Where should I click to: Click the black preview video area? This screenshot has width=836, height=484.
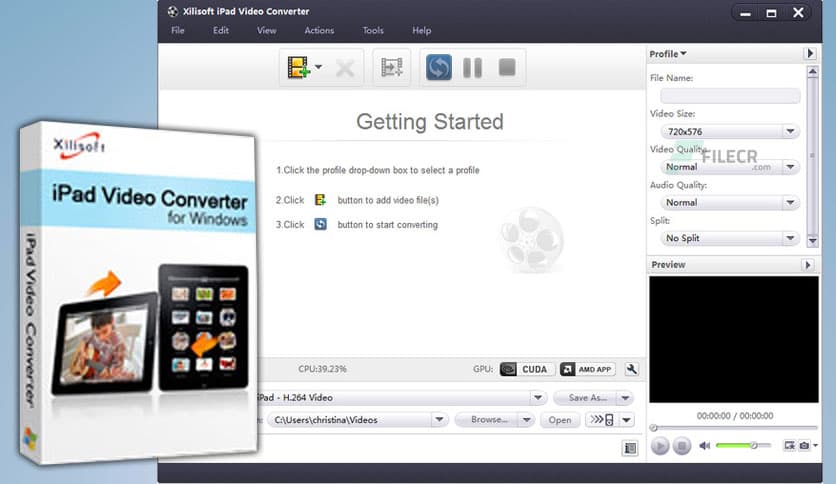[734, 340]
